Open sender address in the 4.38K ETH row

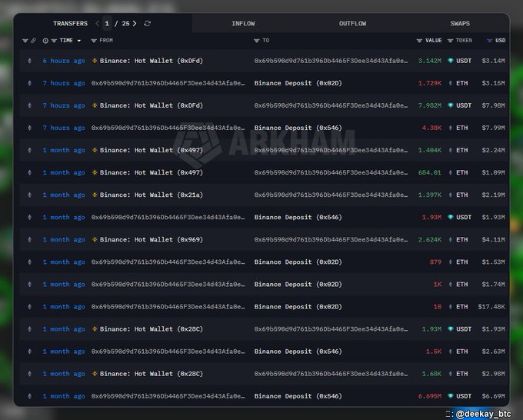click(x=168, y=128)
